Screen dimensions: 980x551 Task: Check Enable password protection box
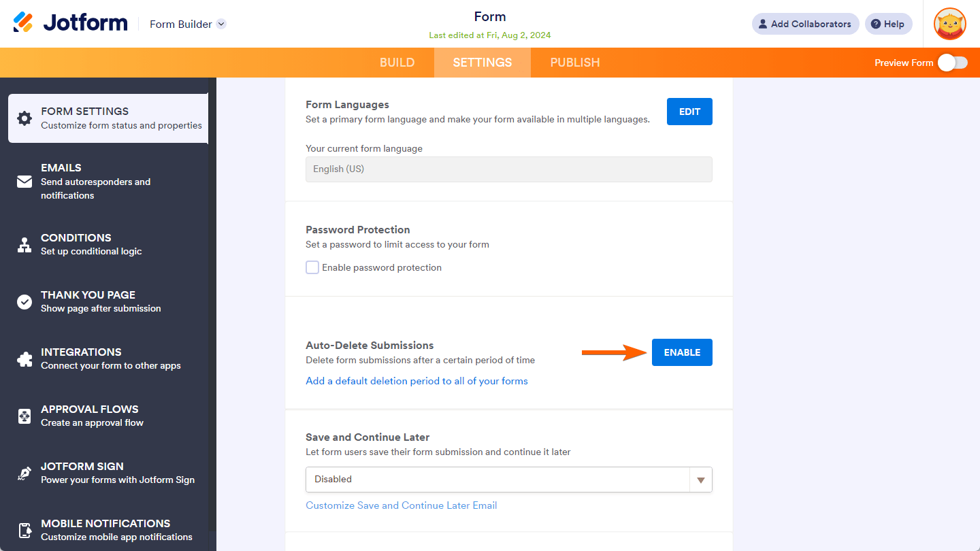coord(312,267)
